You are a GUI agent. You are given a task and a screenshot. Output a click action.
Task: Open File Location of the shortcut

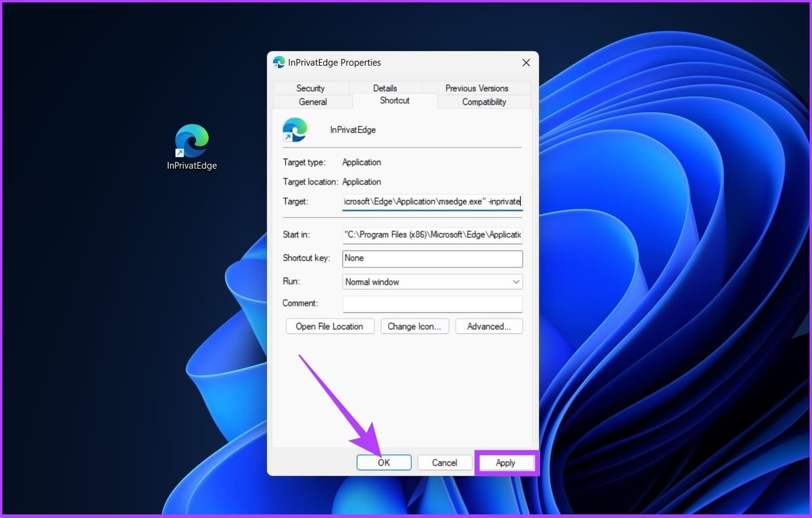click(x=330, y=326)
